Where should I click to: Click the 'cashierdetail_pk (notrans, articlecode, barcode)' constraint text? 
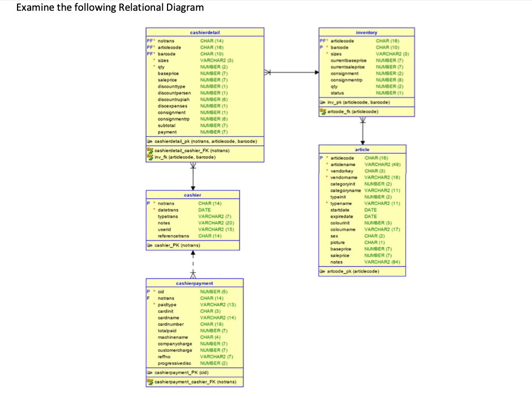tap(205, 141)
